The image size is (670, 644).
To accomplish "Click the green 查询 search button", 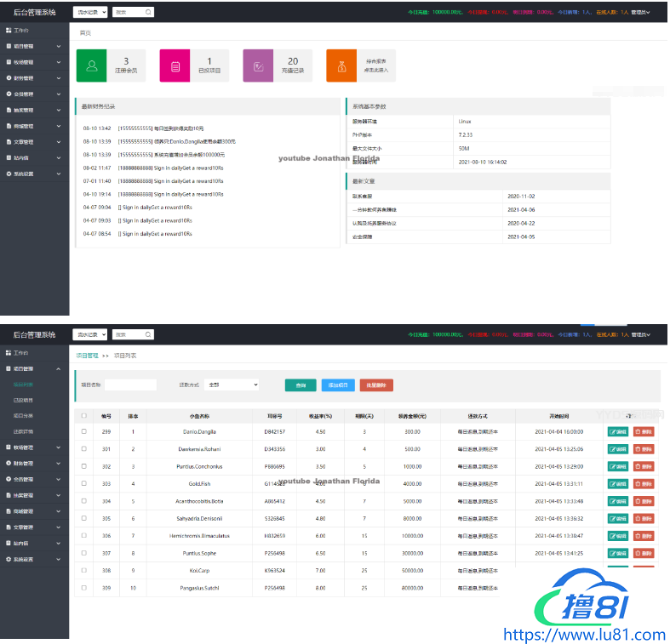I will tap(300, 385).
